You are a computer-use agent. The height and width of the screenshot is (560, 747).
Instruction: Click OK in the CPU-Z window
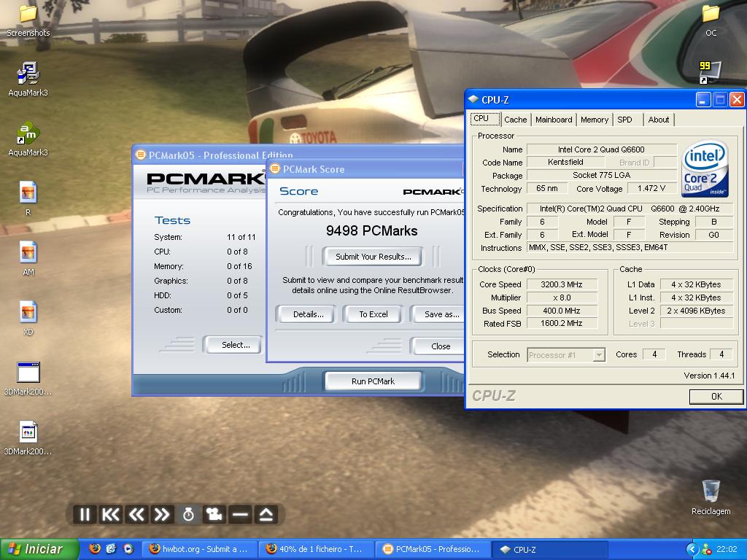[x=716, y=396]
